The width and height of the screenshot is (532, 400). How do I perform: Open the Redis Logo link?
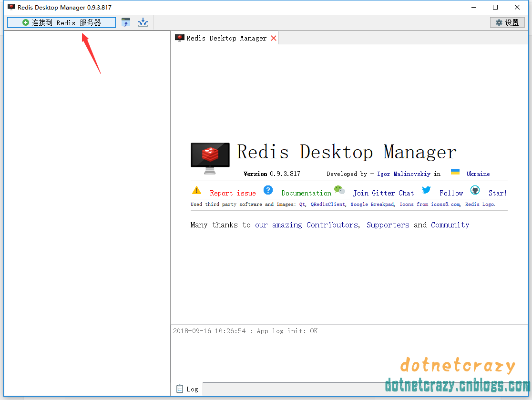pyautogui.click(x=480, y=204)
